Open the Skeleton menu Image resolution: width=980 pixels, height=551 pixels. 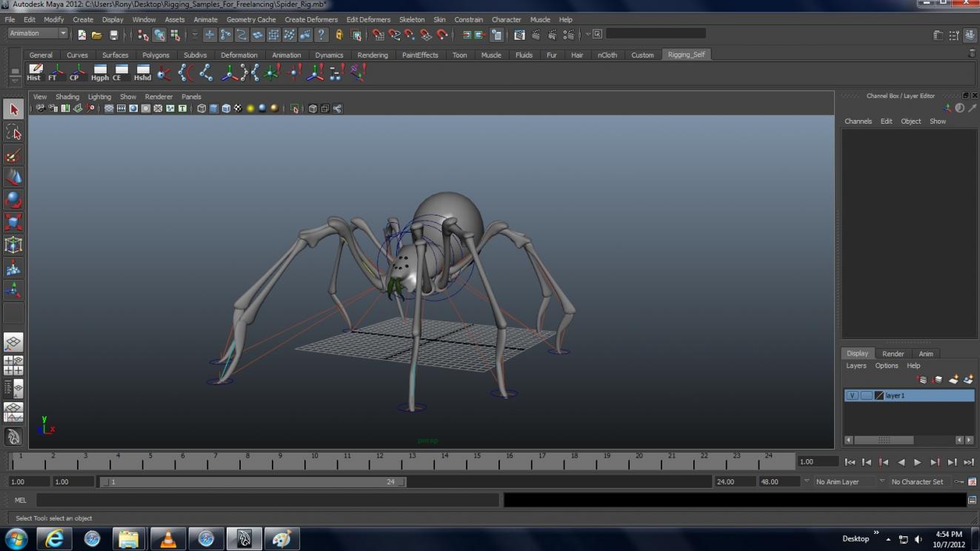[411, 19]
